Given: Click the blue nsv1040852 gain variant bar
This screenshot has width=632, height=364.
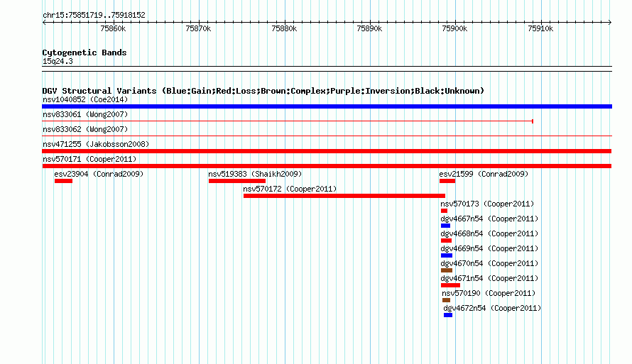Looking at the screenshot, I should 327,106.
